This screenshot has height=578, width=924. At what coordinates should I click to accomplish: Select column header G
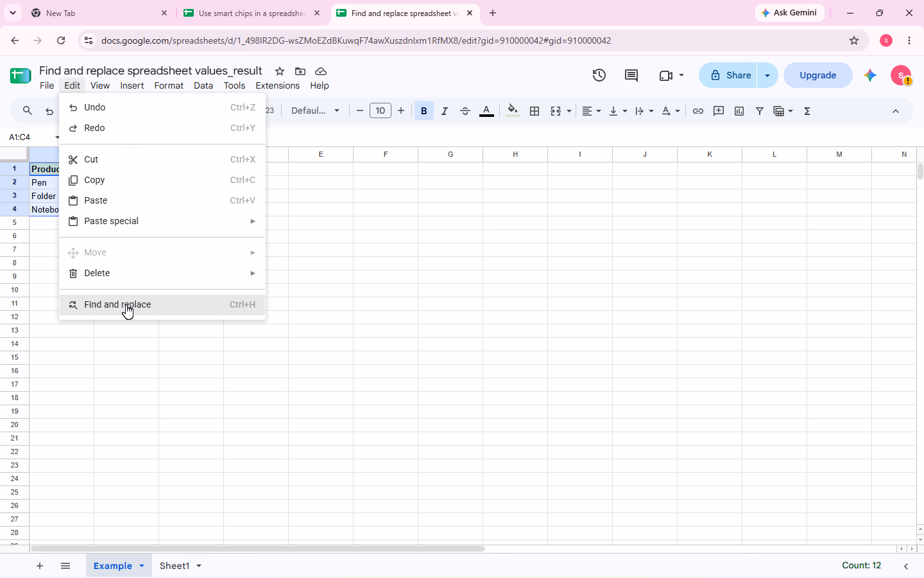click(450, 154)
